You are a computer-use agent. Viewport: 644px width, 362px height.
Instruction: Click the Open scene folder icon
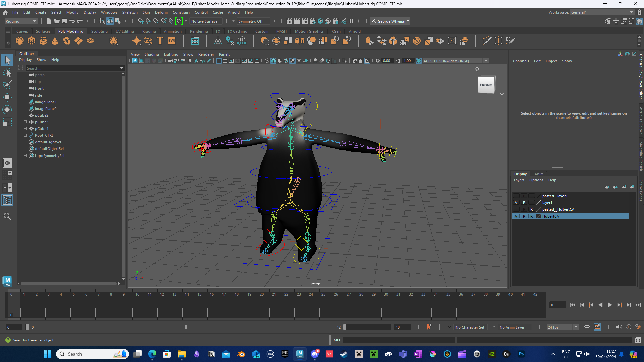(57, 21)
